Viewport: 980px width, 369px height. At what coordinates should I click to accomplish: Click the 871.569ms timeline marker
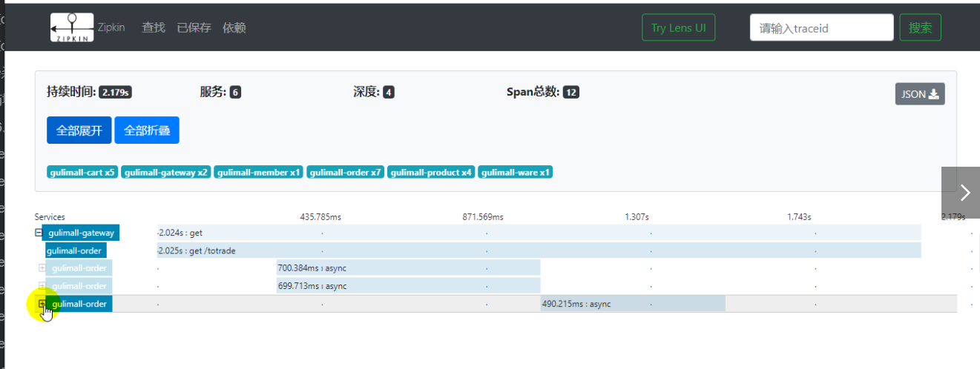[x=483, y=217]
